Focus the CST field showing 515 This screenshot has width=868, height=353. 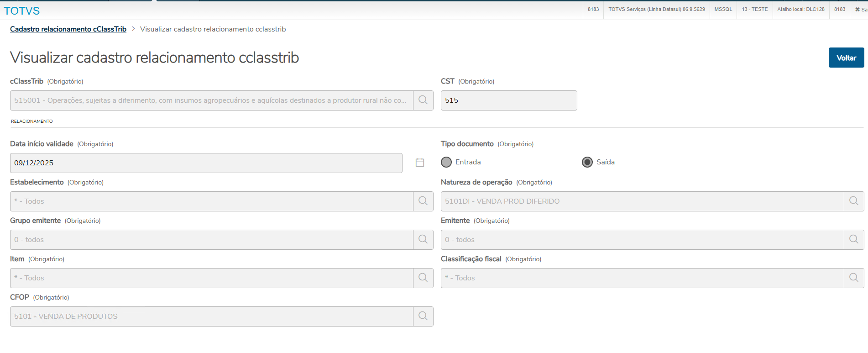point(509,100)
